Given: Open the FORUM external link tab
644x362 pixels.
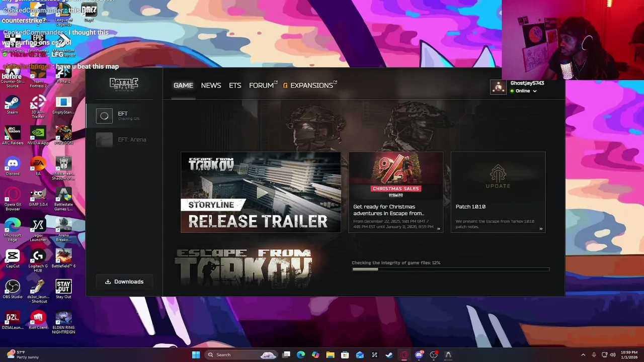Looking at the screenshot, I should click(263, 85).
